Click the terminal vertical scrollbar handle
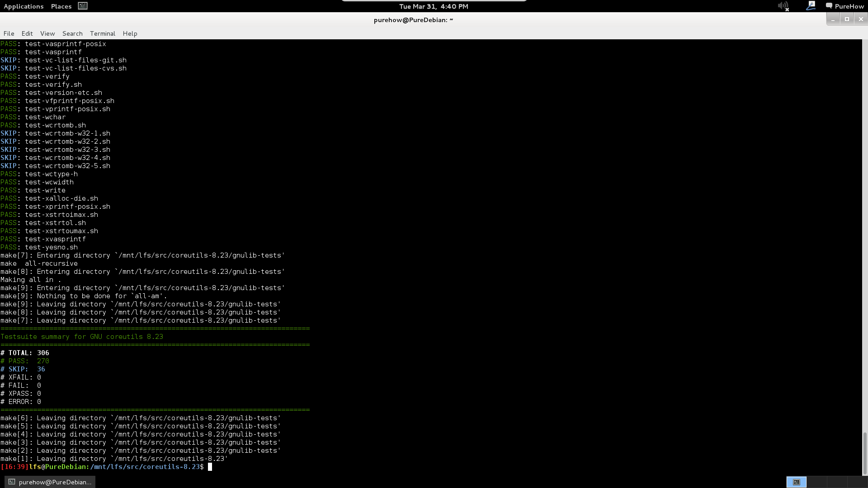This screenshot has height=488, width=868. point(865,453)
